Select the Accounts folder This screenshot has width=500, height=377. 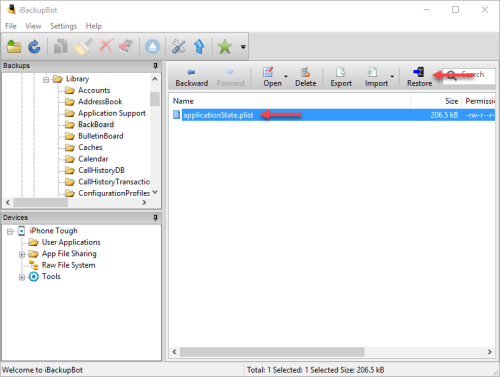(x=94, y=90)
